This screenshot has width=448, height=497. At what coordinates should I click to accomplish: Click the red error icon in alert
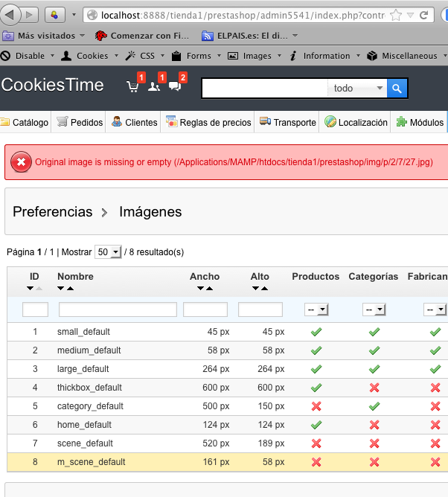pyautogui.click(x=21, y=162)
